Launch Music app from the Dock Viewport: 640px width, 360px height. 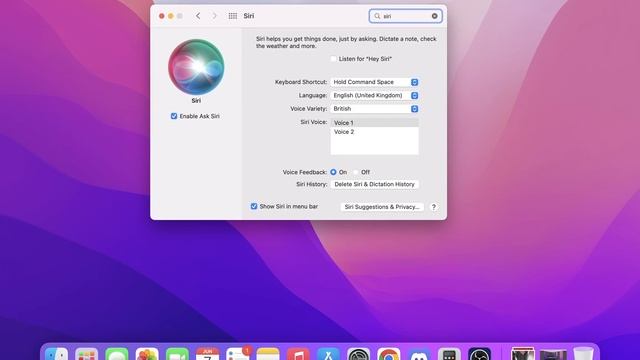click(x=298, y=354)
